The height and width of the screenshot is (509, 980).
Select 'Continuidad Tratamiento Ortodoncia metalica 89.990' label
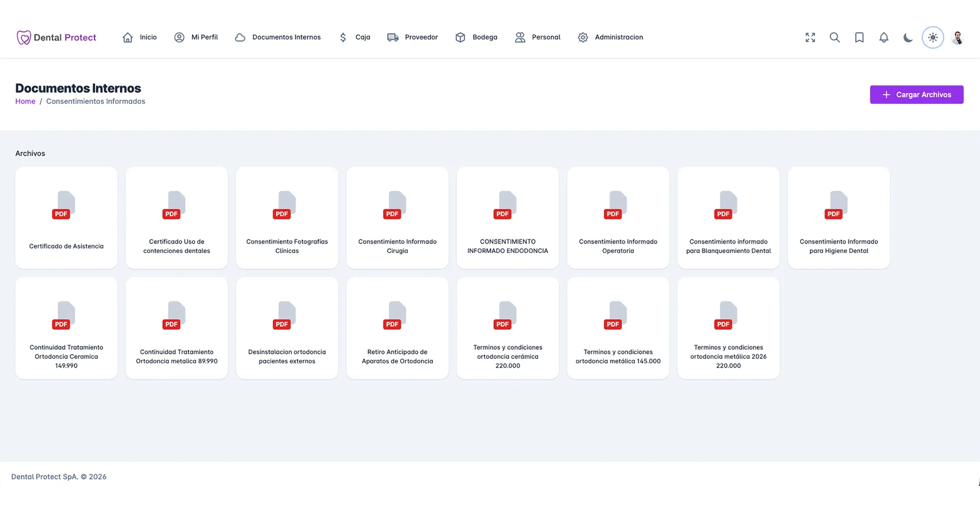coord(176,357)
